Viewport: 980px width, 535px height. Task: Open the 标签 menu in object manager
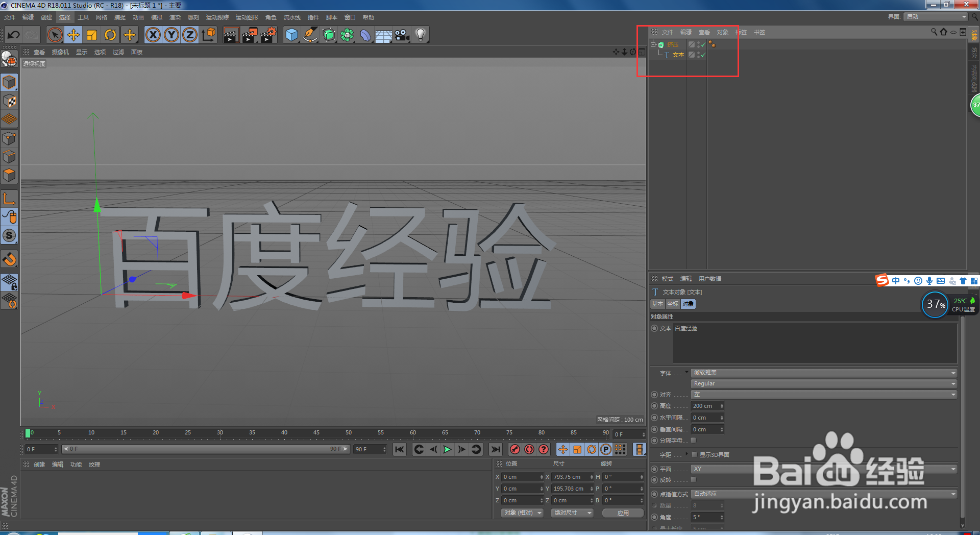741,32
